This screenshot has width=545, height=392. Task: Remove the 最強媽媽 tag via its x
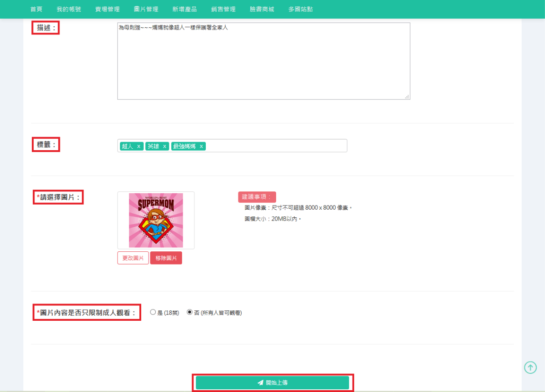pyautogui.click(x=201, y=147)
